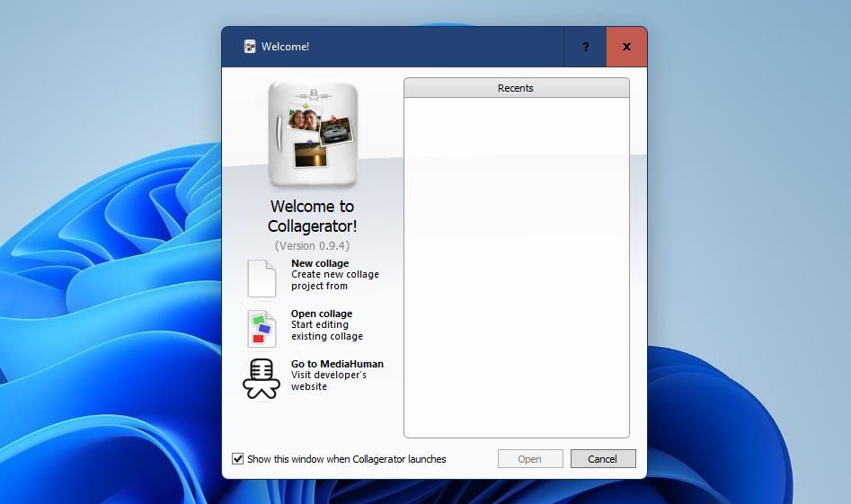Select the New collage title text
Screen dimensions: 851x504
tap(320, 263)
